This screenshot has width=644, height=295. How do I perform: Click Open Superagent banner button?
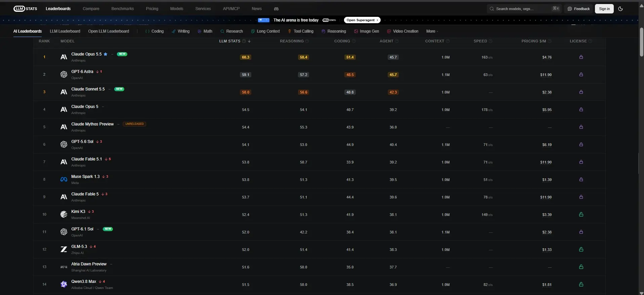[362, 20]
